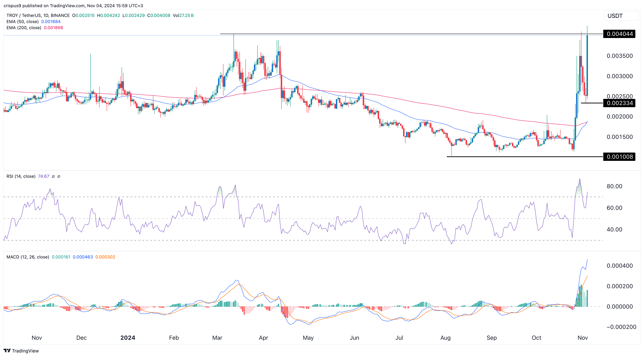Click the TradingView logo at the bottom left
The height and width of the screenshot is (357, 644).
coord(21,351)
